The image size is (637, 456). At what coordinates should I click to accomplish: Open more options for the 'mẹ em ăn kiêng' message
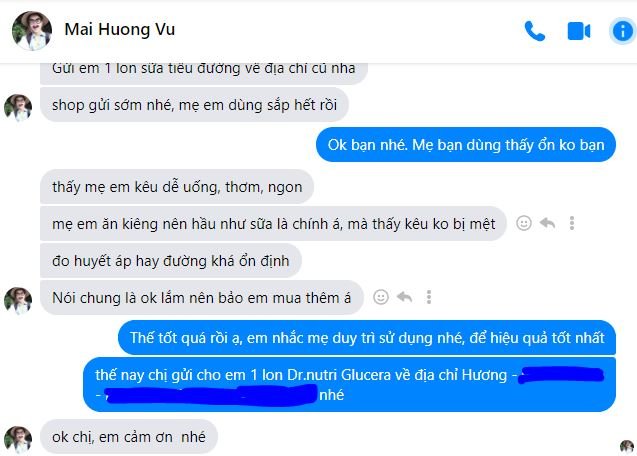pos(572,223)
